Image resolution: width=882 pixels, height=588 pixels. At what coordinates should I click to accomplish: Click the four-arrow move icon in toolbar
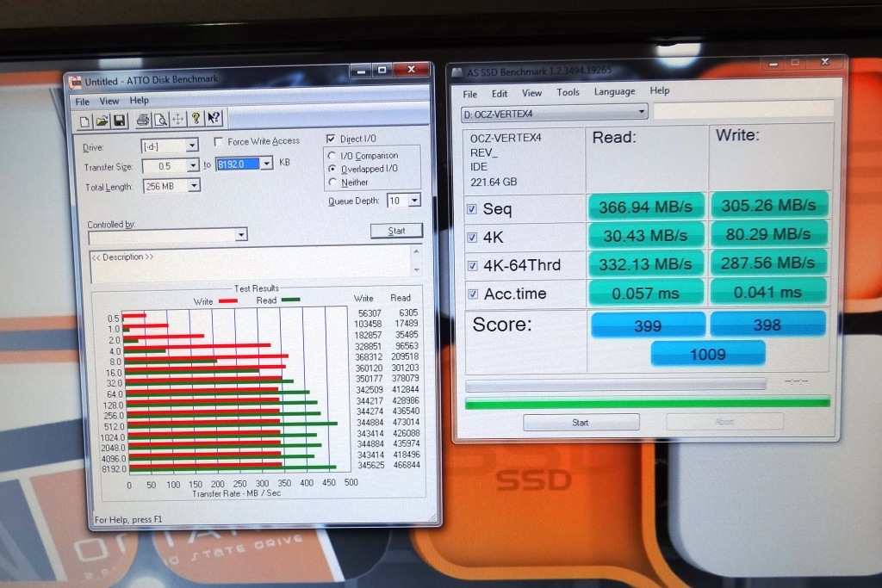[178, 120]
